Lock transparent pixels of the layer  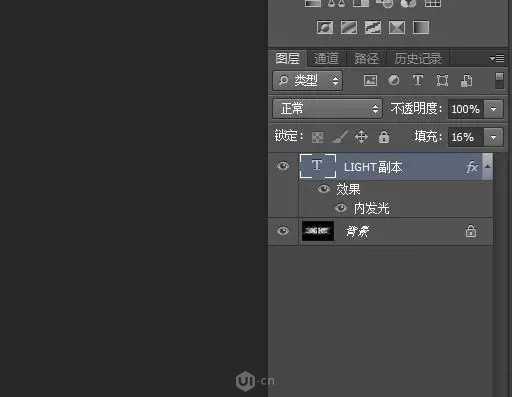317,137
